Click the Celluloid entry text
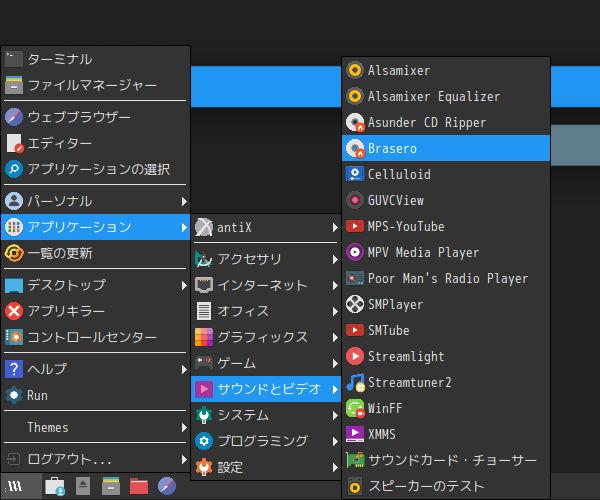Viewport: 600px width, 500px height. [x=399, y=174]
